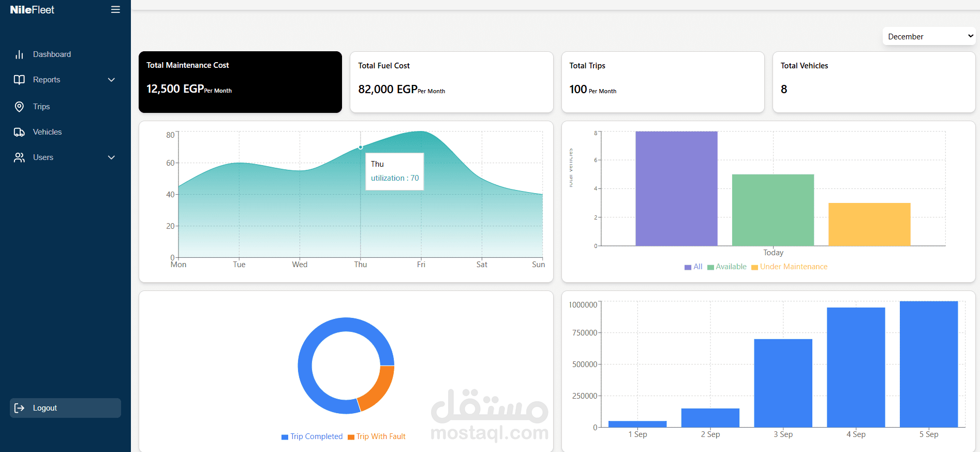Click the 3 Sep bar
Image resolution: width=980 pixels, height=452 pixels.
(x=783, y=383)
